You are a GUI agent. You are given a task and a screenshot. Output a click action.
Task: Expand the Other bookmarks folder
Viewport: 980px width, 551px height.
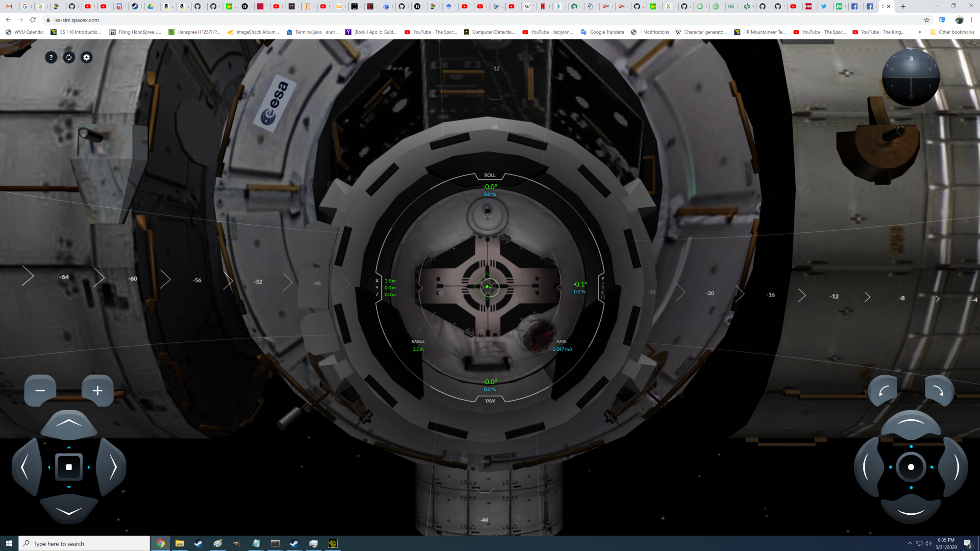952,32
